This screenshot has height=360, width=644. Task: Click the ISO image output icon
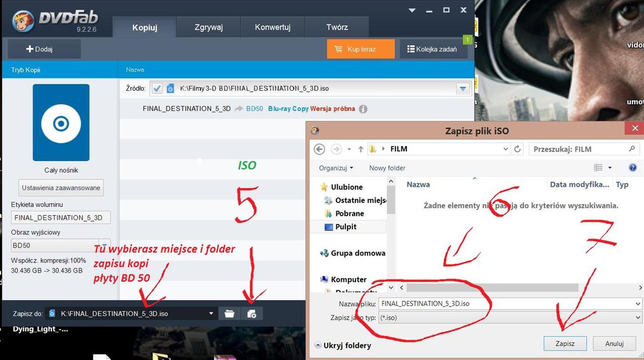pos(252,313)
